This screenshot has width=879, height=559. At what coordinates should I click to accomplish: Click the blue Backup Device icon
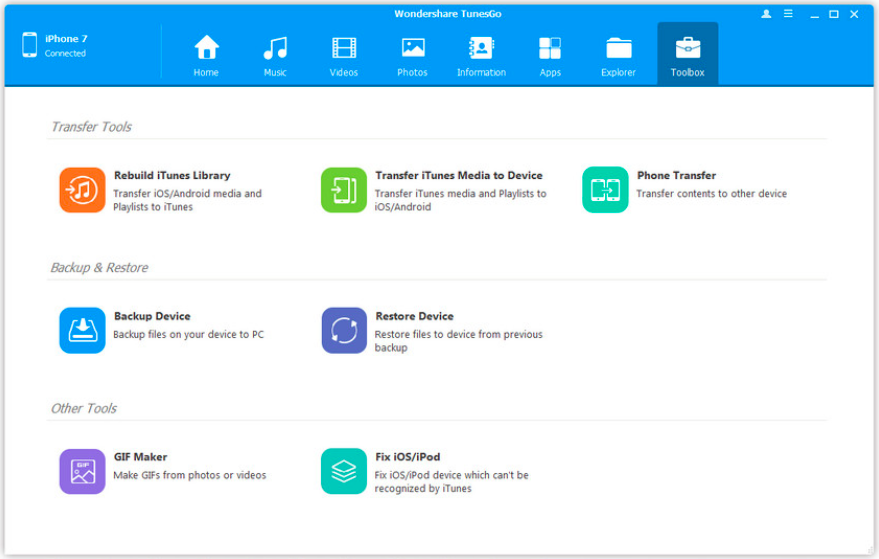(82, 330)
